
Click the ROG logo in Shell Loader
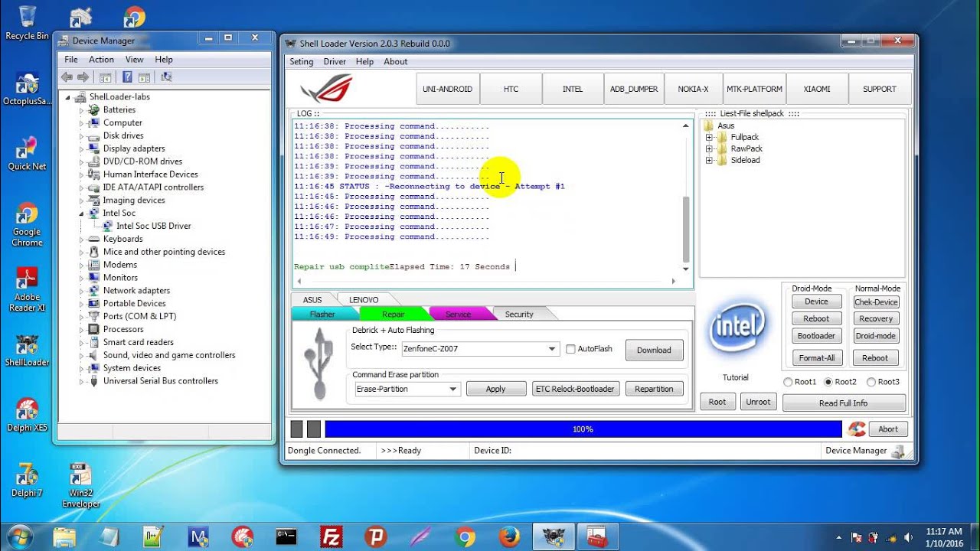(327, 89)
